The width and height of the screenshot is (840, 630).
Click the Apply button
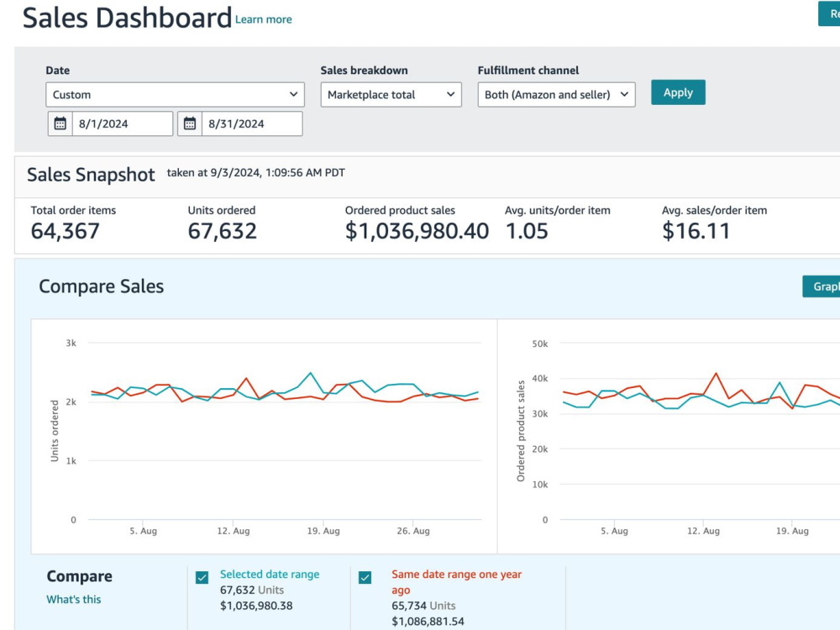point(678,92)
